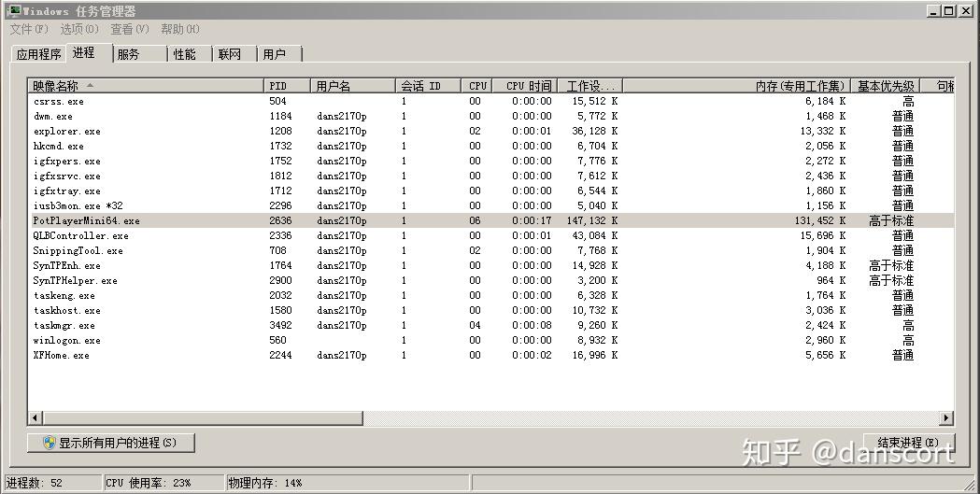Sort by 基本优先级 column header
Viewport: 980px width, 494px height.
pos(886,86)
